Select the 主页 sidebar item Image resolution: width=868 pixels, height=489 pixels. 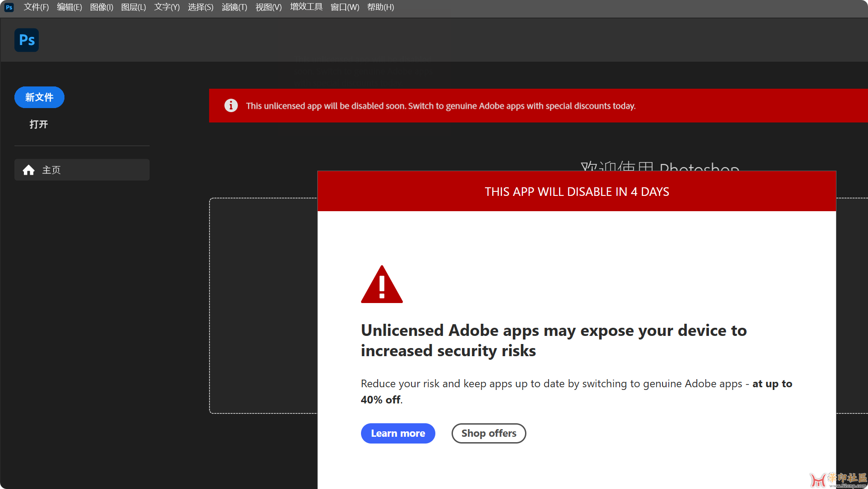82,170
